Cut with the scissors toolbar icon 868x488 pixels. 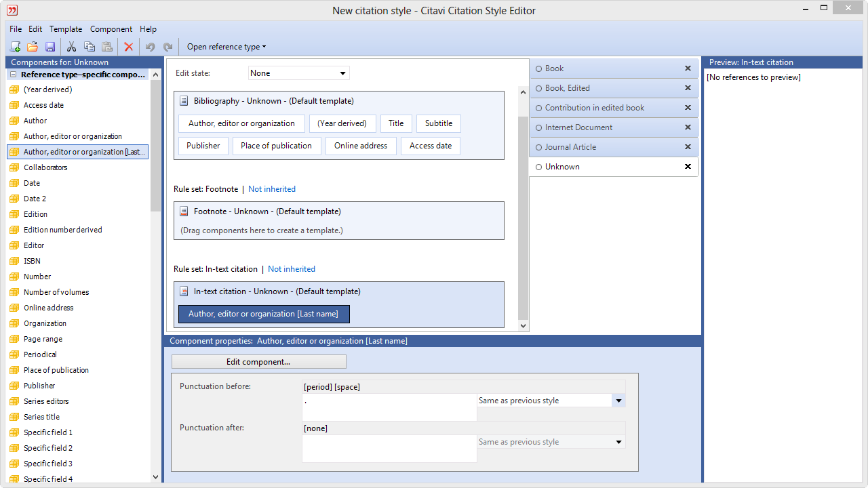coord(71,47)
